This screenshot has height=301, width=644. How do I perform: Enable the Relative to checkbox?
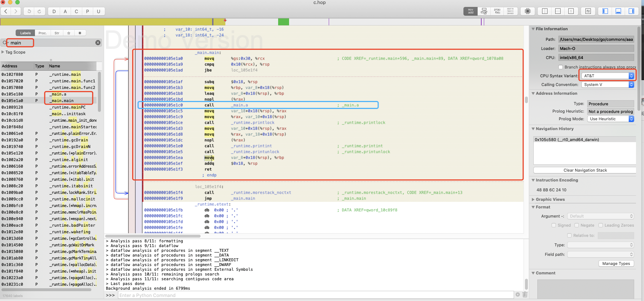tap(569, 235)
